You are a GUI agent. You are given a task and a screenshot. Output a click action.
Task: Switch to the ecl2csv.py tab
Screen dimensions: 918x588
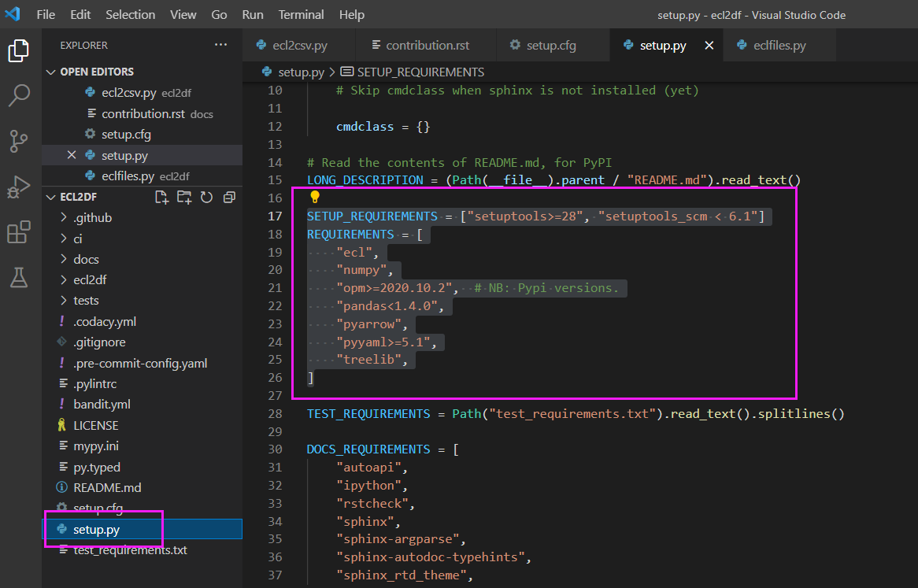coord(299,45)
